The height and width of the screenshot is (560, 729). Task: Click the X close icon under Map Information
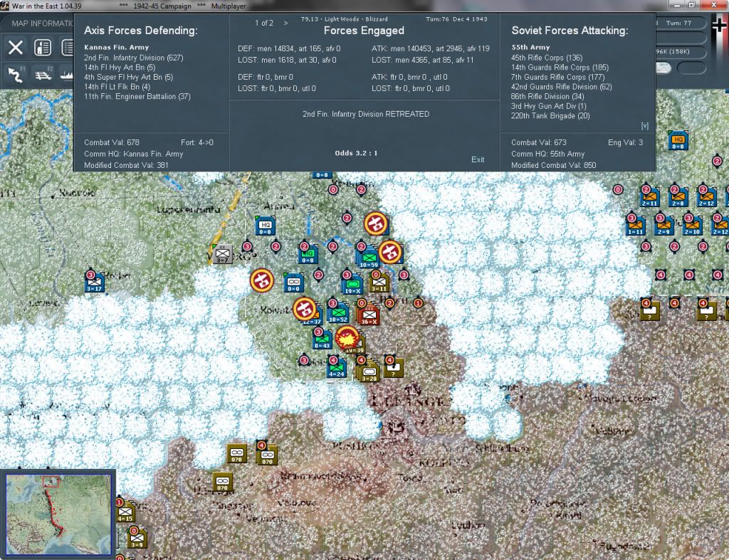coord(16,48)
